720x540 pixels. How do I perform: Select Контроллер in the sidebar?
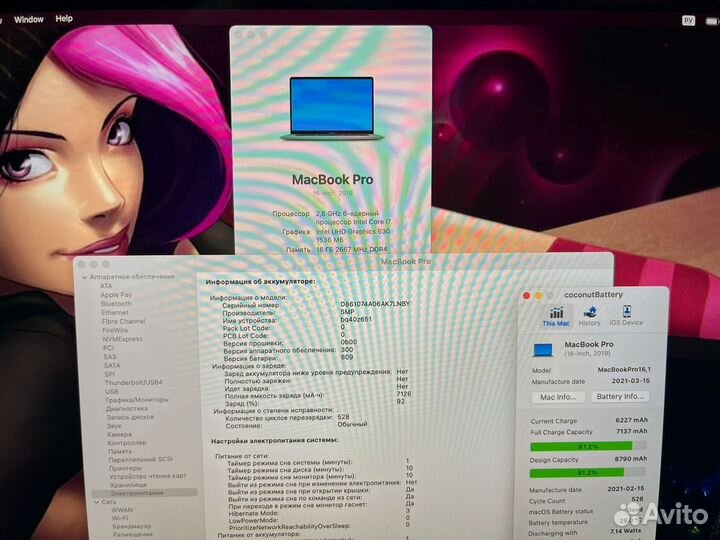[x=127, y=443]
